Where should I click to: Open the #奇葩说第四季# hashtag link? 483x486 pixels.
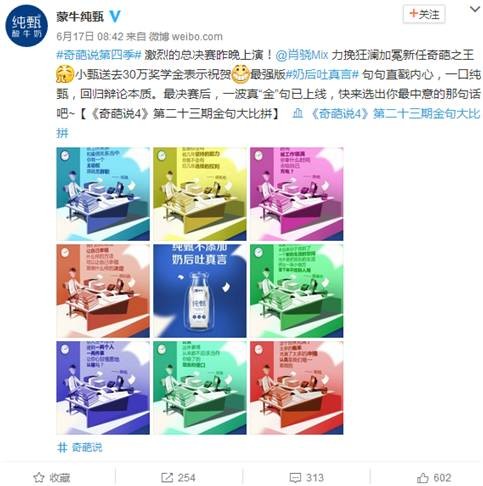99,55
